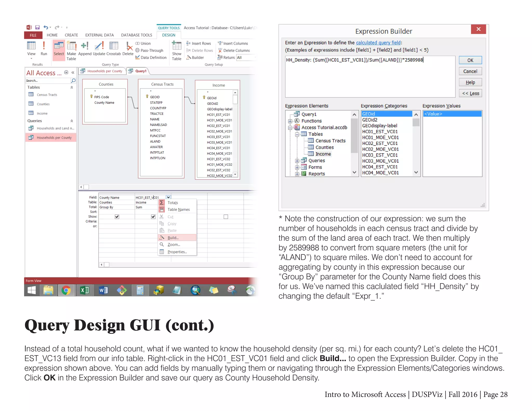532x411 pixels.
Task: Choose Properties... in the context menu
Action: [x=177, y=252]
